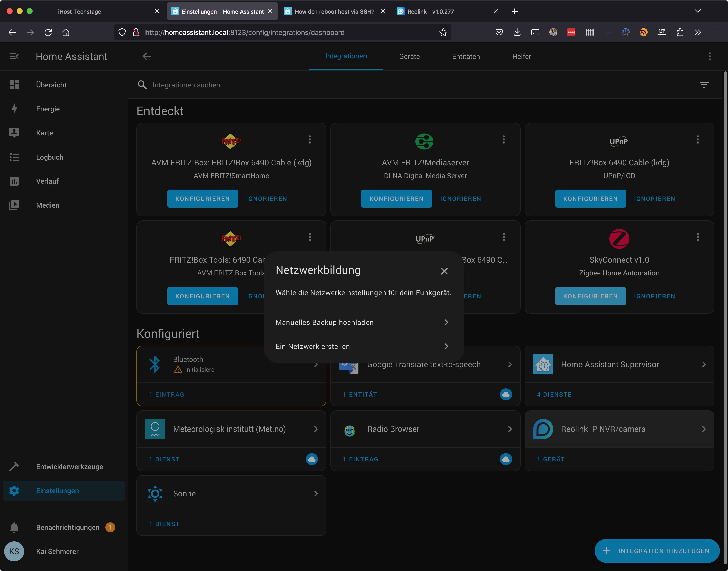Switch to the Geräte tab
This screenshot has width=728, height=571.
(409, 56)
